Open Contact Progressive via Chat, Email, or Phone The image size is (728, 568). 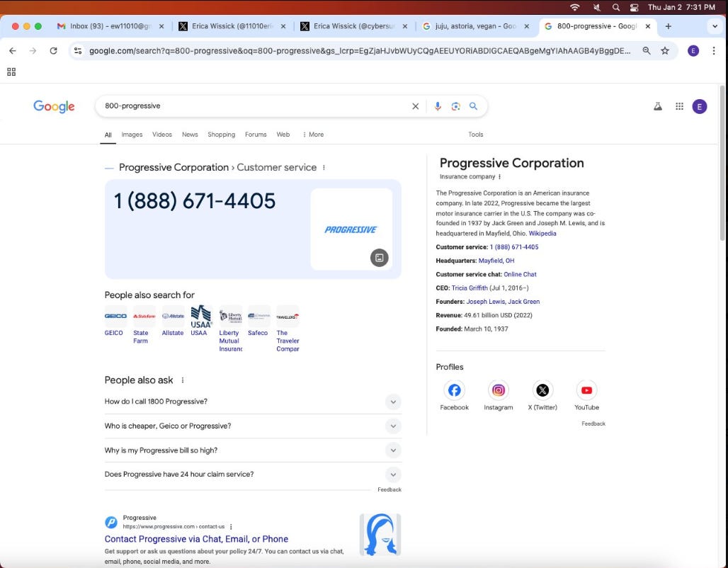tap(196, 539)
